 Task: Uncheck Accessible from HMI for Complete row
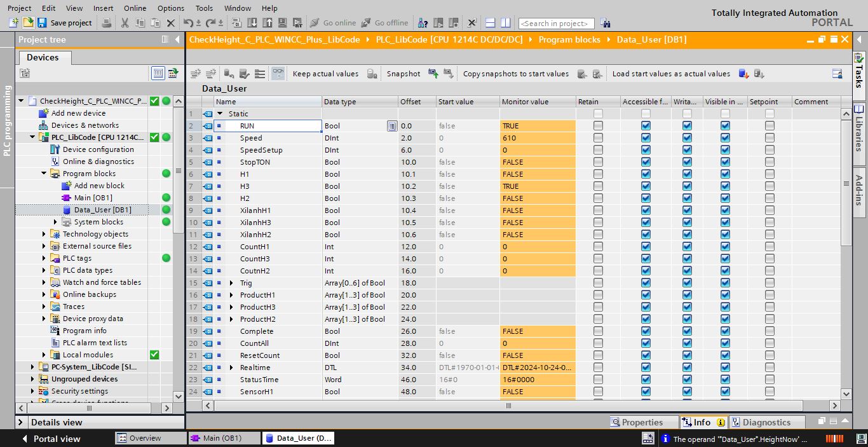[646, 331]
